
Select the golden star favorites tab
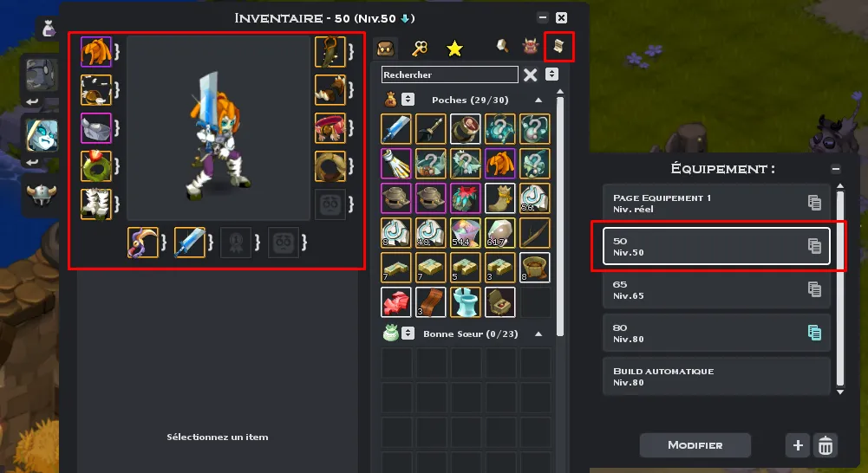[x=454, y=49]
